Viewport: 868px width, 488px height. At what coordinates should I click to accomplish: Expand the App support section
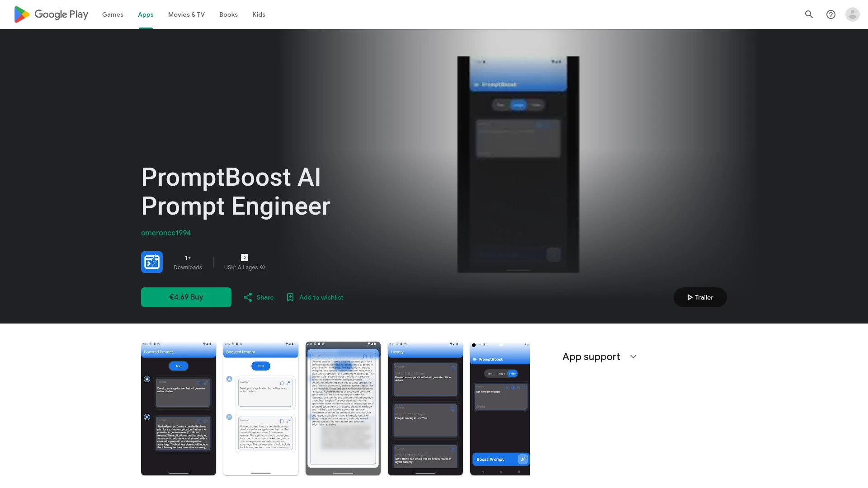(x=633, y=357)
